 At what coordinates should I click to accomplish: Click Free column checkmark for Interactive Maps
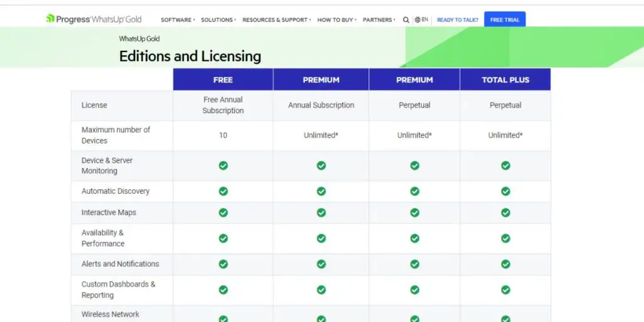pos(223,213)
